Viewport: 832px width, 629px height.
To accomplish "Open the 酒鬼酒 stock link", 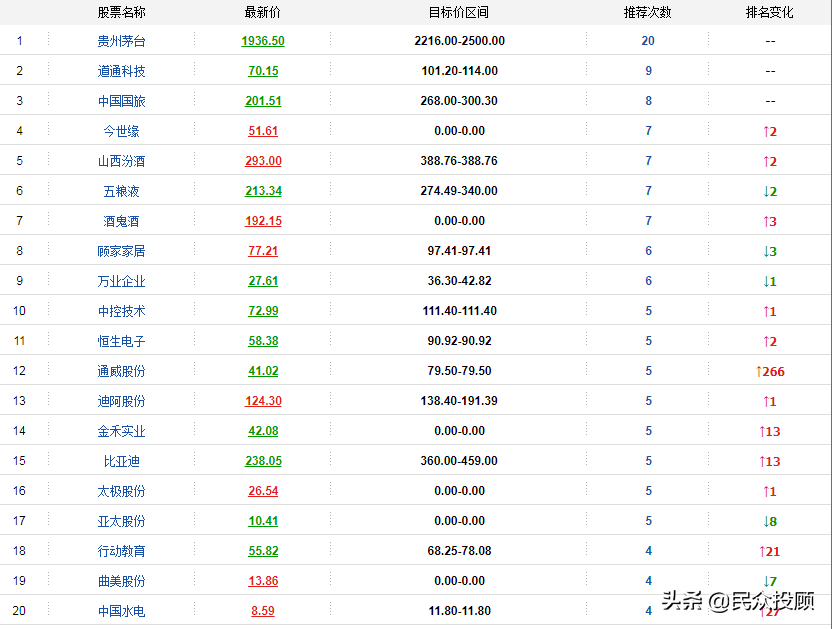I will tap(122, 221).
